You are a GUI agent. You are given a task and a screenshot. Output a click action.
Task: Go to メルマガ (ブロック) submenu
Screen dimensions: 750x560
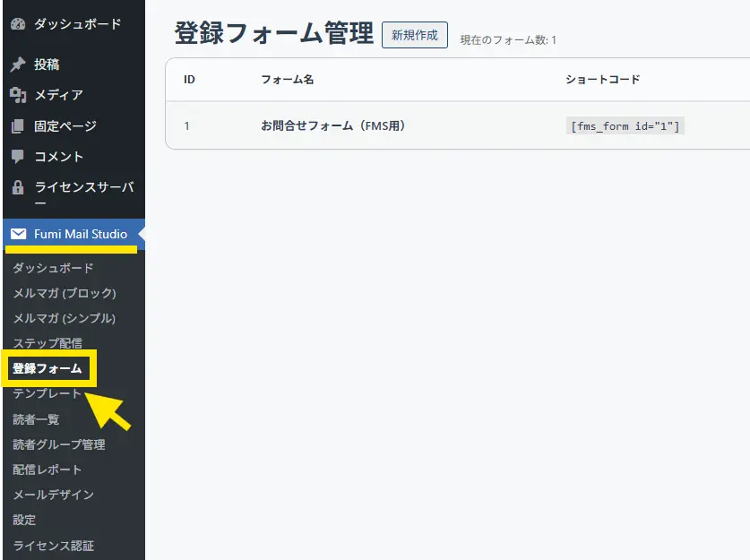pyautogui.click(x=65, y=293)
